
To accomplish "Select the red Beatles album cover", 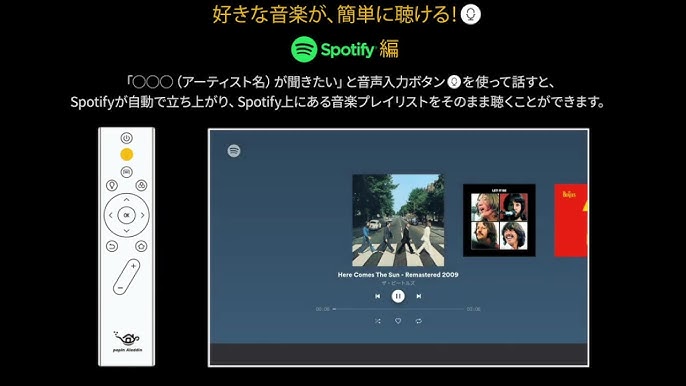I will pos(570,220).
